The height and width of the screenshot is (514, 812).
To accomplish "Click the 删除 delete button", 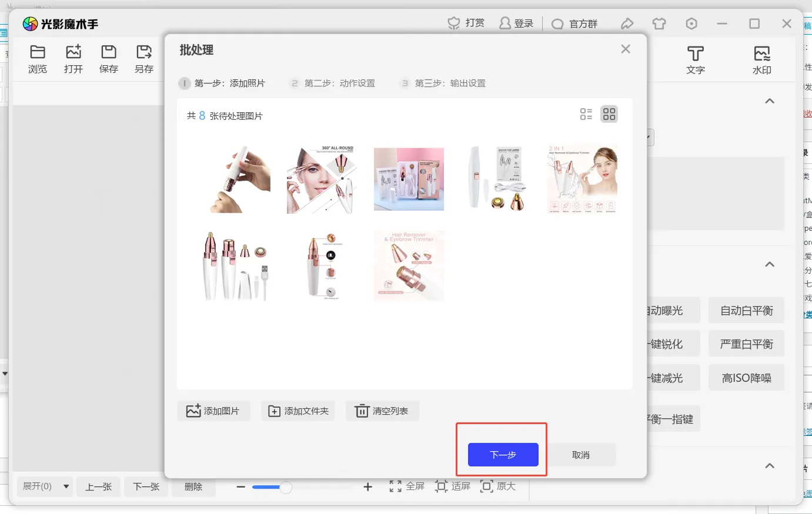I will (x=193, y=486).
